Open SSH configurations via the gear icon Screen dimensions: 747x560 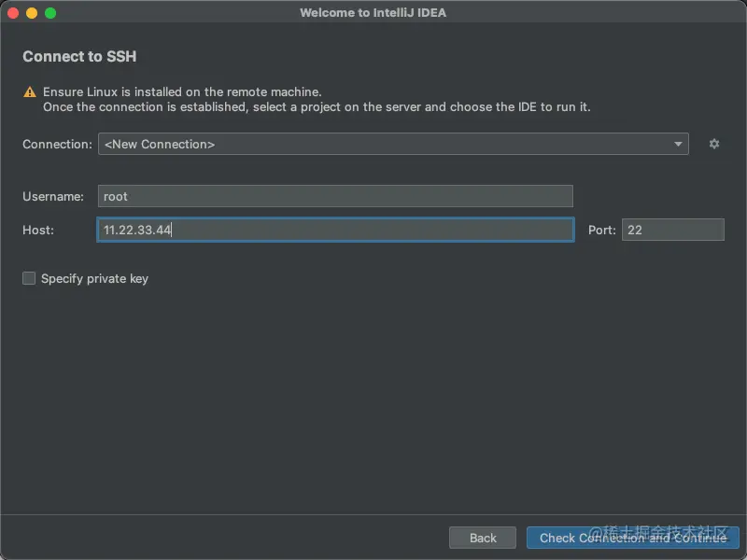click(713, 144)
